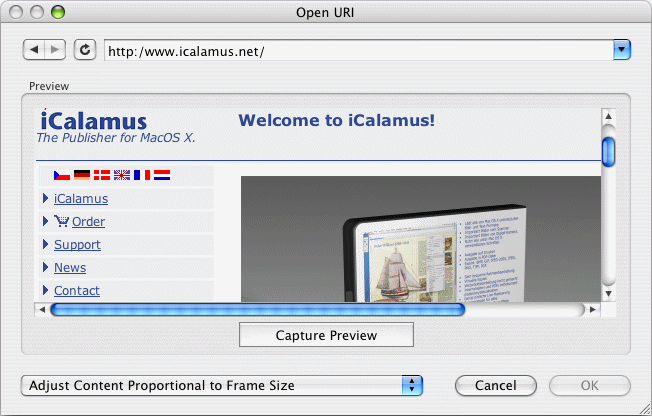Select the German flag language icon
The image size is (652, 416).
pyautogui.click(x=82, y=175)
